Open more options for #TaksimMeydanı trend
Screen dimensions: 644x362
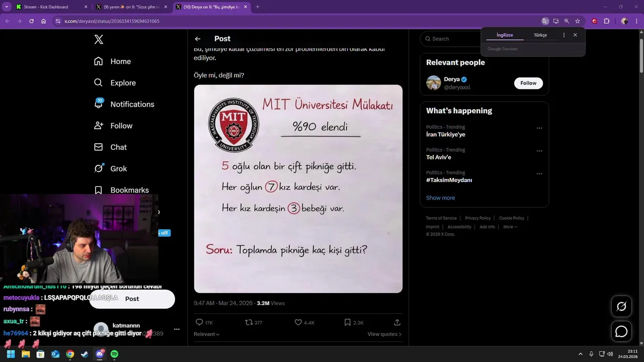point(539,174)
